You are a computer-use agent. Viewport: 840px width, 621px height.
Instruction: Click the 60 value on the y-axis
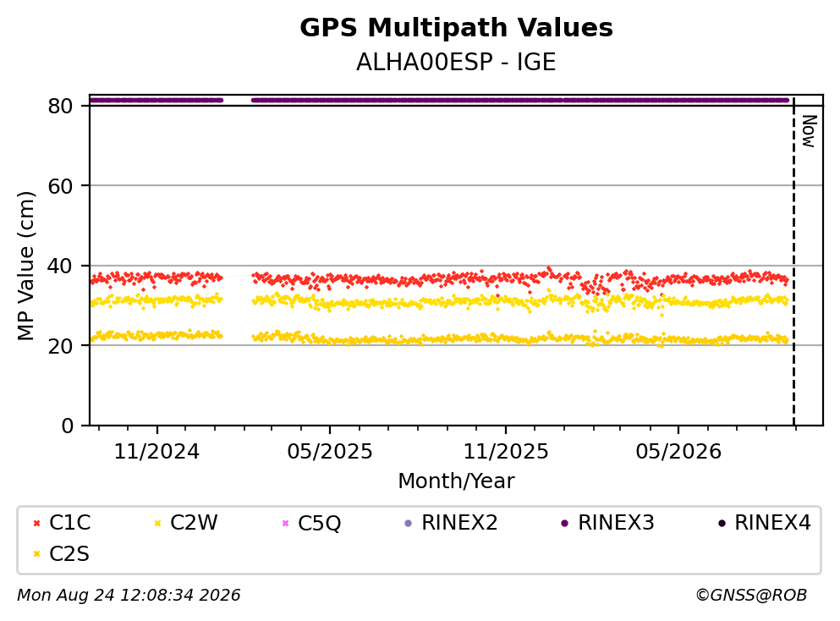[x=61, y=186]
